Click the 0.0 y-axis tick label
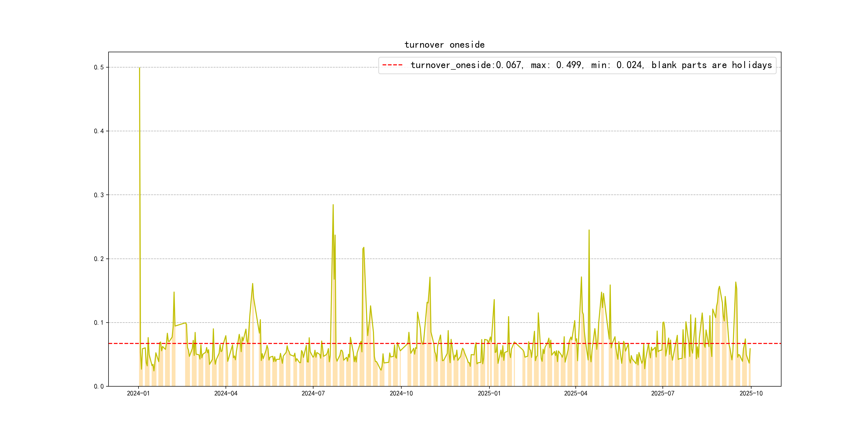Image resolution: width=868 pixels, height=434 pixels. tap(99, 387)
